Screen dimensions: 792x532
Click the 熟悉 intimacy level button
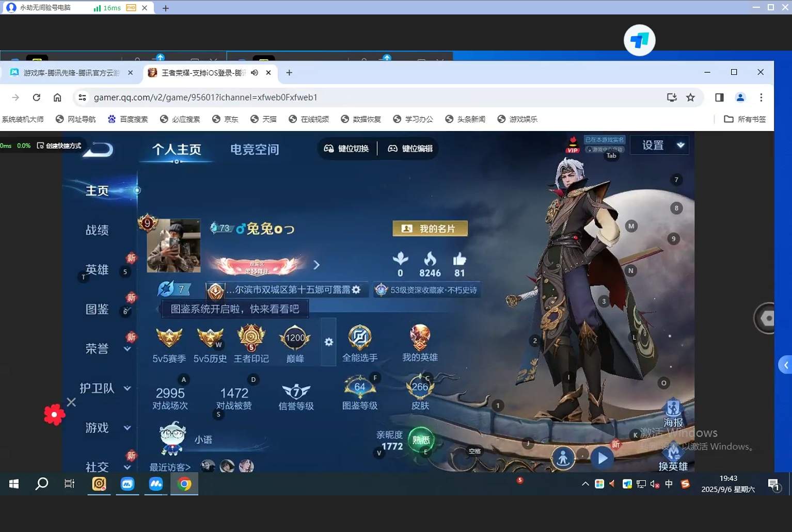[421, 440]
